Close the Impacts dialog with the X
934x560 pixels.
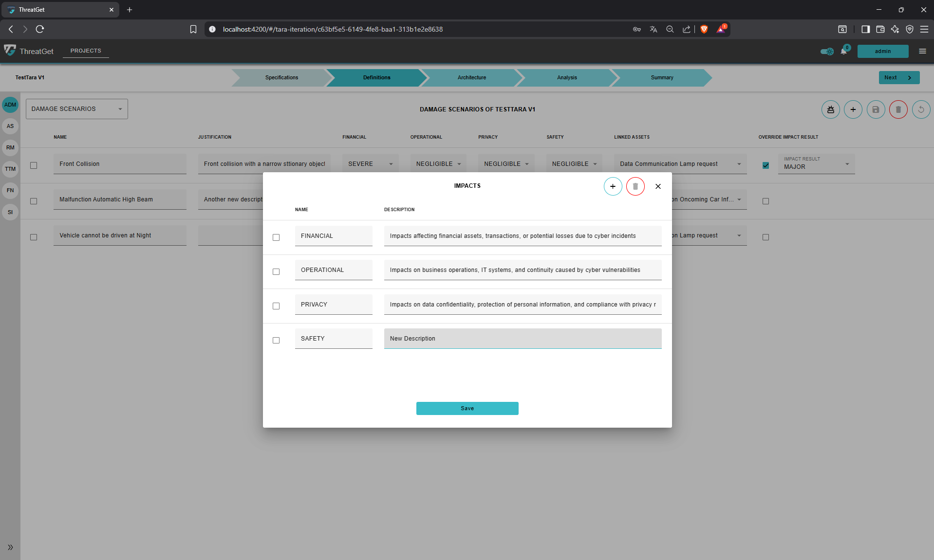click(x=658, y=186)
